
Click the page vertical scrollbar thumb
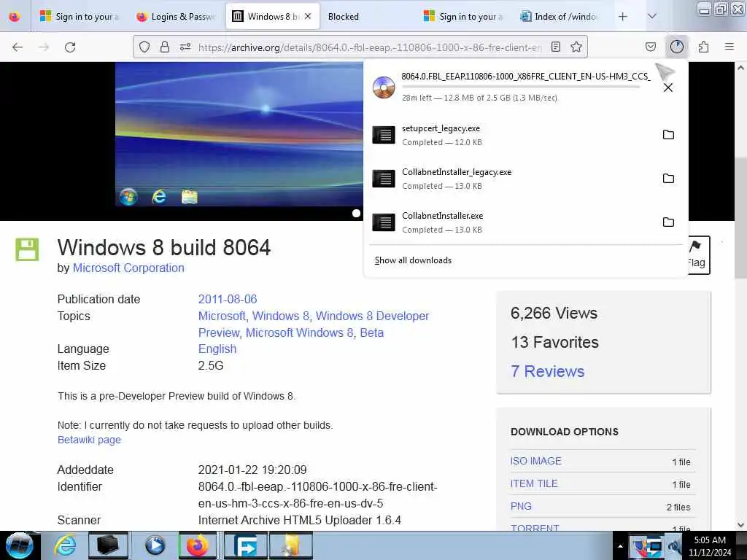(741, 218)
